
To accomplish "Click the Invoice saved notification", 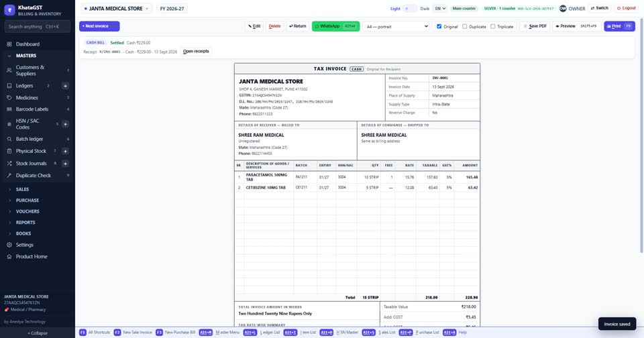I will click(x=617, y=324).
